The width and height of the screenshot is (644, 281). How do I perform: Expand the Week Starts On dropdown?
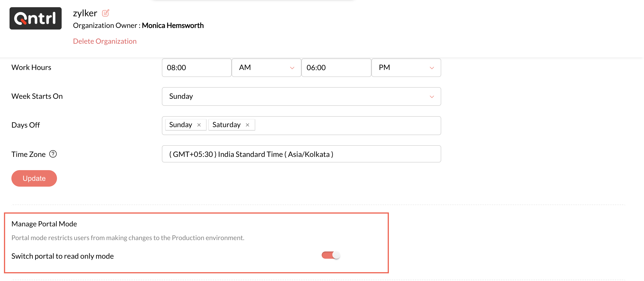pyautogui.click(x=301, y=96)
